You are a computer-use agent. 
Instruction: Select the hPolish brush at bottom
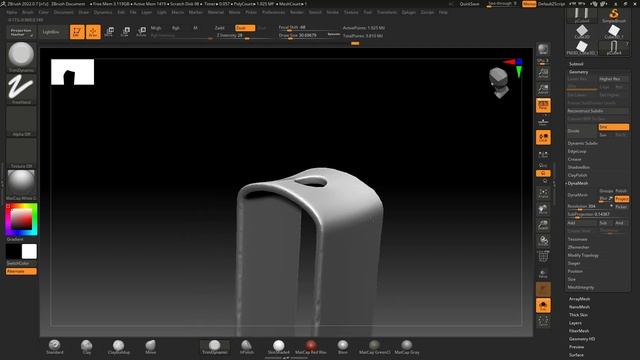tap(247, 347)
